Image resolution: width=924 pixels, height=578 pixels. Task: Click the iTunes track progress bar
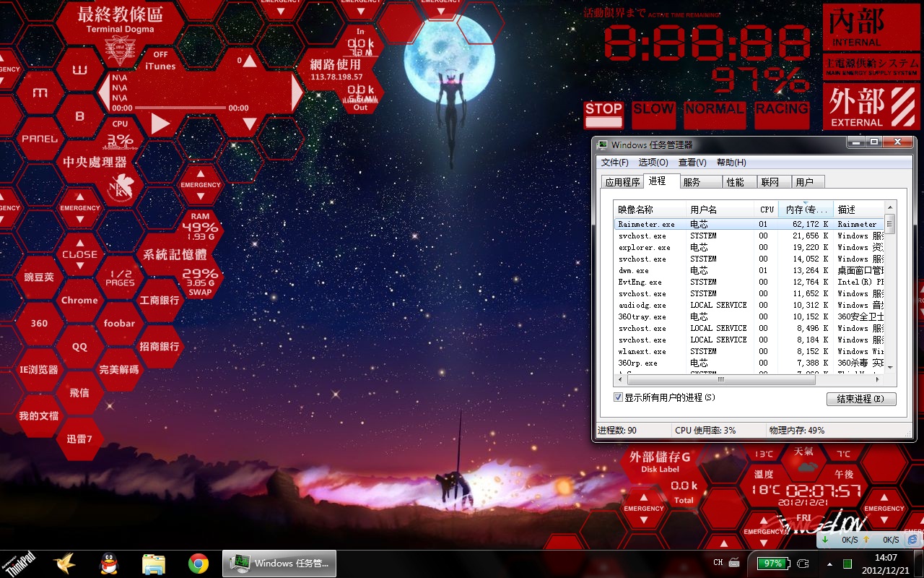pyautogui.click(x=180, y=108)
